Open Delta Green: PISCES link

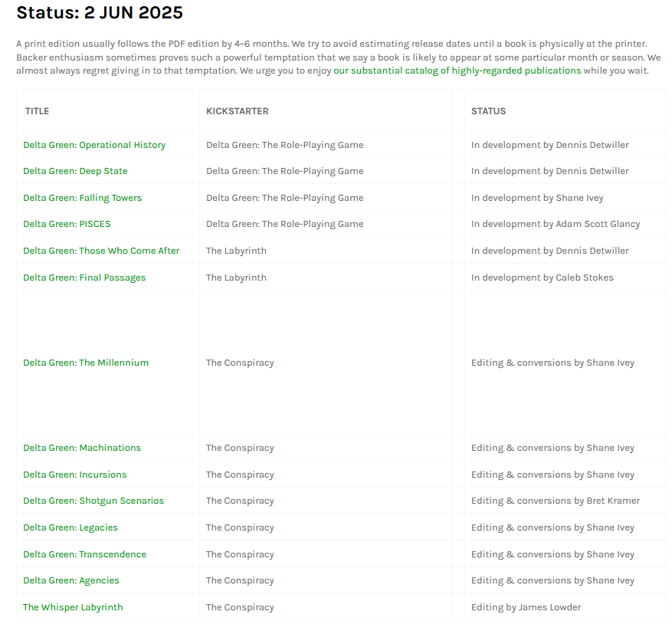(67, 224)
